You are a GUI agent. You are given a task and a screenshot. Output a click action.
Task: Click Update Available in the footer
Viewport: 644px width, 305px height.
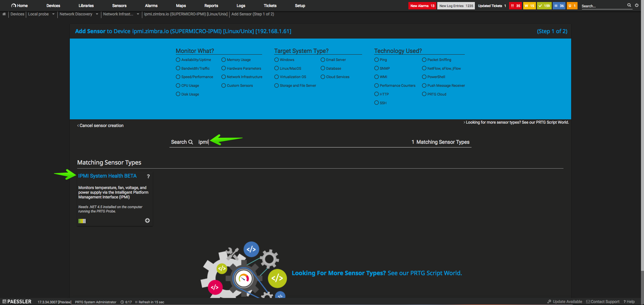[565, 302]
